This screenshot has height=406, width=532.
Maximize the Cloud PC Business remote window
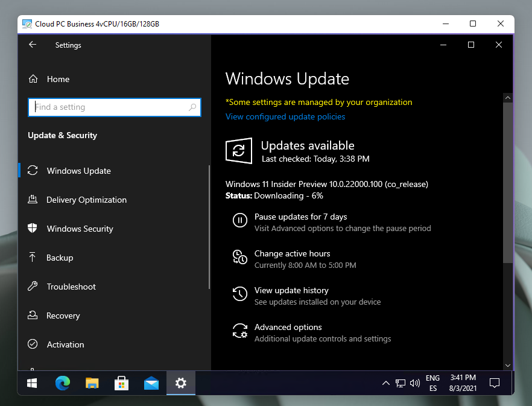473,24
